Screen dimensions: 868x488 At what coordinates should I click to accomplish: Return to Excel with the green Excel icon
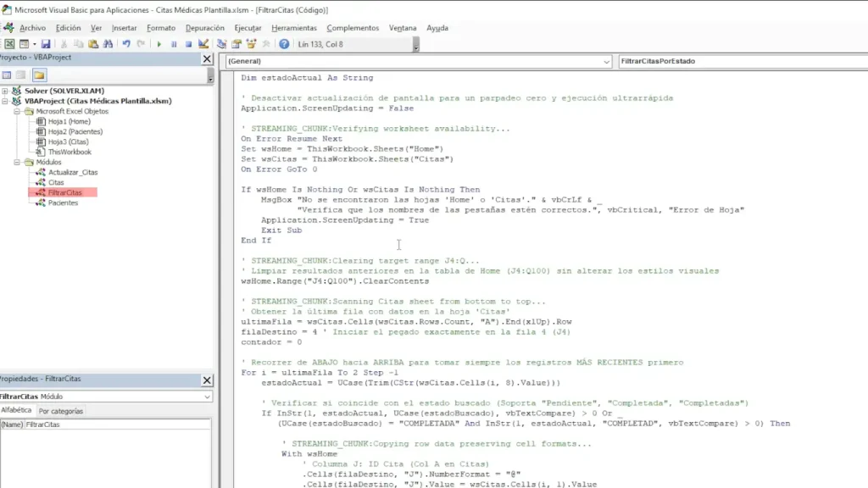9,44
